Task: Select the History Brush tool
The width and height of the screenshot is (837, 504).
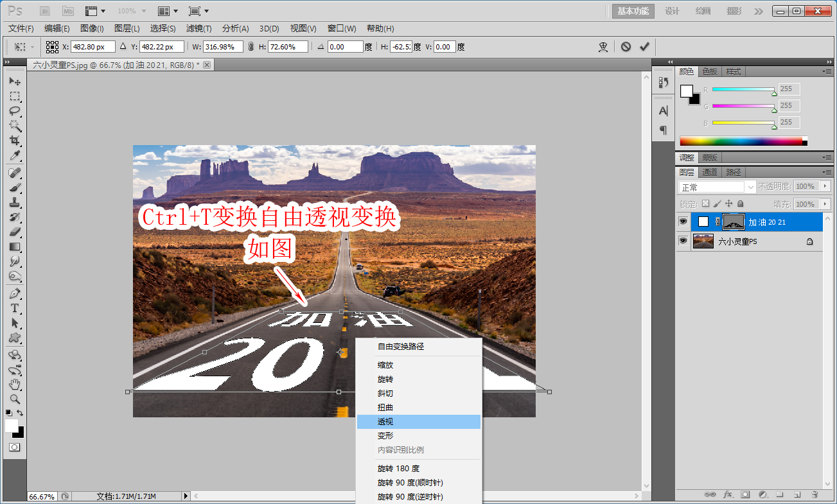Action: [x=15, y=217]
